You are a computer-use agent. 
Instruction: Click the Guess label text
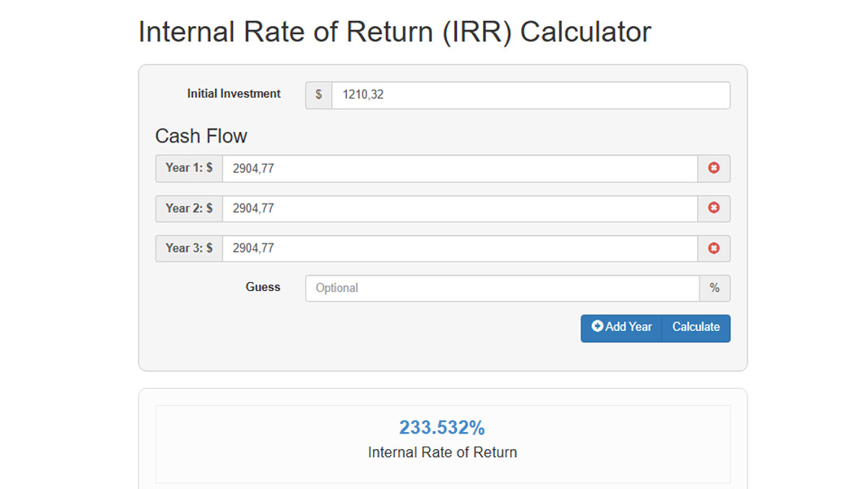pyautogui.click(x=262, y=288)
